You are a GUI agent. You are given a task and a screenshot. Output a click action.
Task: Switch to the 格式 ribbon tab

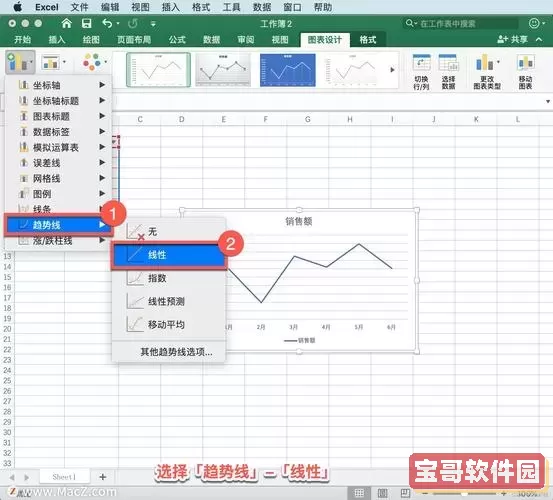tap(367, 39)
